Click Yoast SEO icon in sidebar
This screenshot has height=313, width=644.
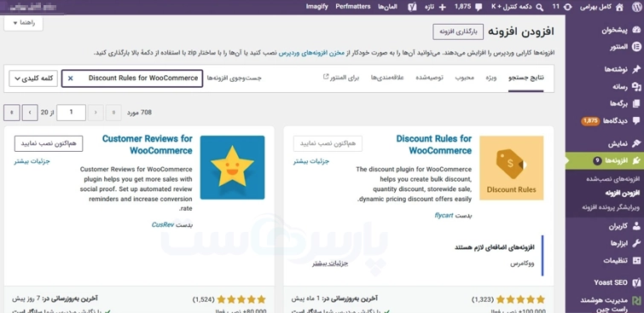[636, 282]
